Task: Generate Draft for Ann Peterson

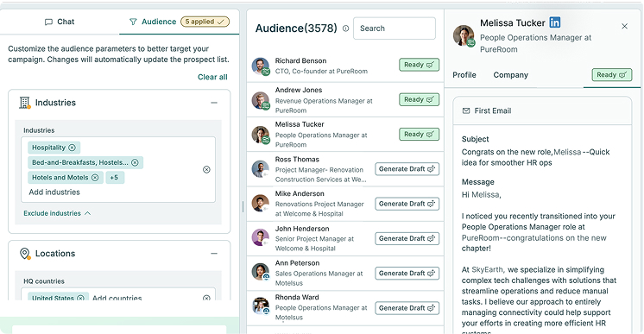Action: [x=407, y=274]
